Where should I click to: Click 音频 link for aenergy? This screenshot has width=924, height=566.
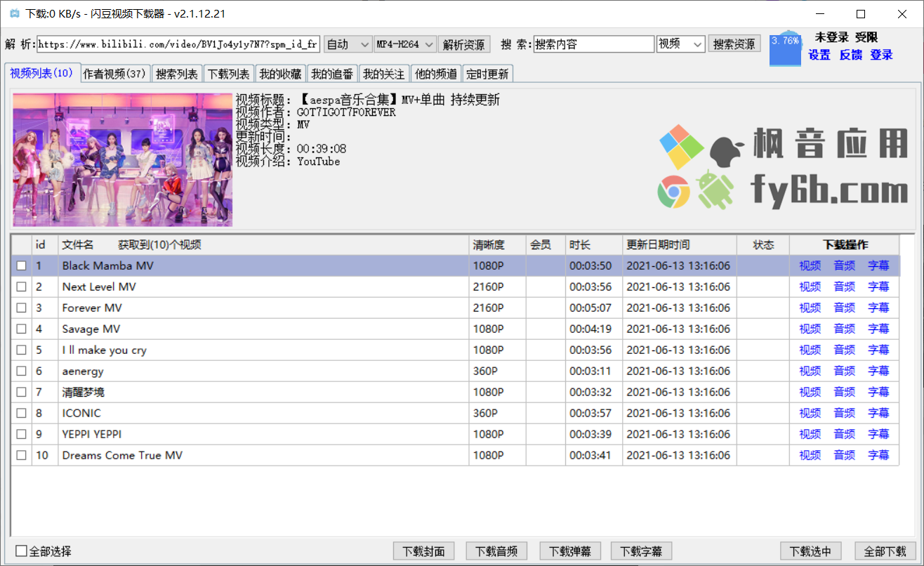[845, 371]
